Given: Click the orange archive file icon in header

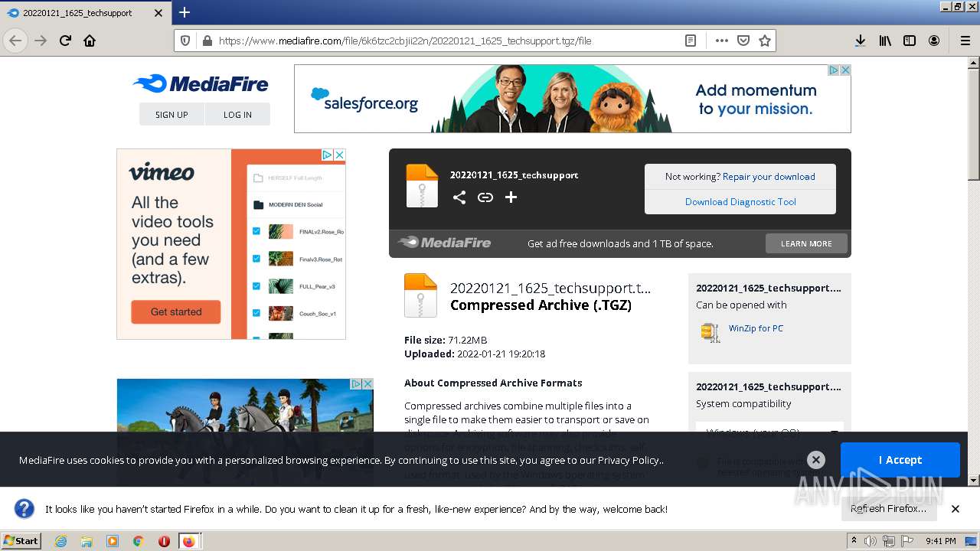Looking at the screenshot, I should click(x=422, y=186).
